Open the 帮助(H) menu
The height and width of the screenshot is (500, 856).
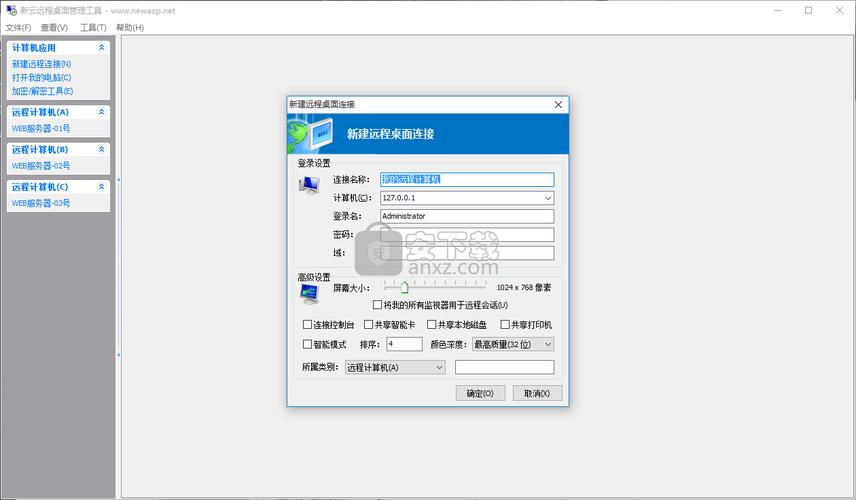(130, 27)
